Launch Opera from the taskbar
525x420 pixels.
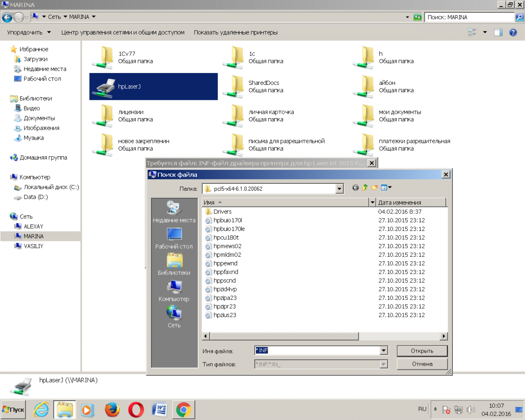(x=136, y=410)
